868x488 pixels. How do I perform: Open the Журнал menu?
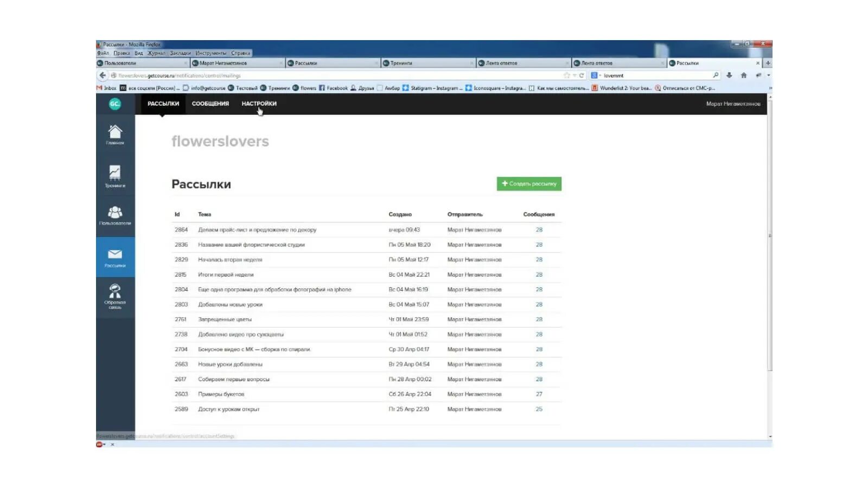coord(156,53)
